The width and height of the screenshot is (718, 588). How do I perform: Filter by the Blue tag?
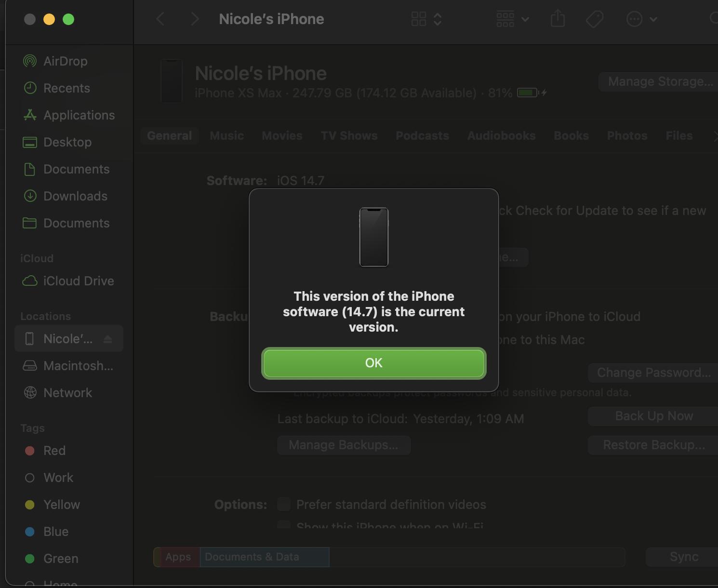click(x=46, y=532)
